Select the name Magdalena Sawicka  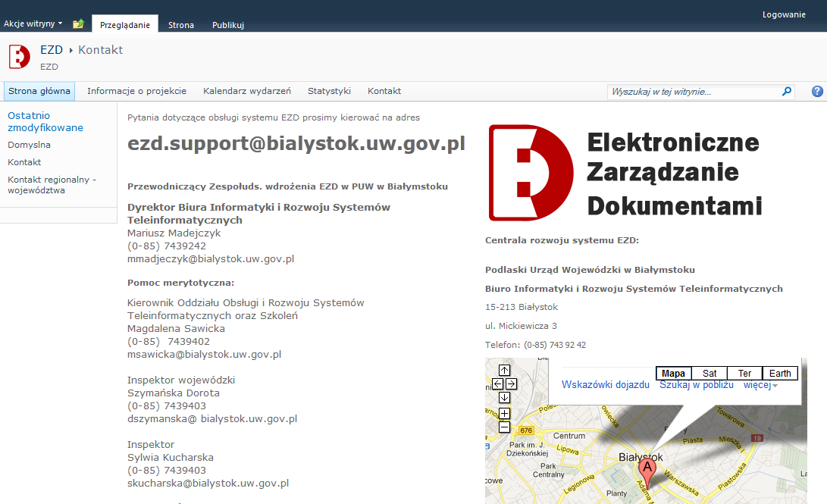pos(176,328)
